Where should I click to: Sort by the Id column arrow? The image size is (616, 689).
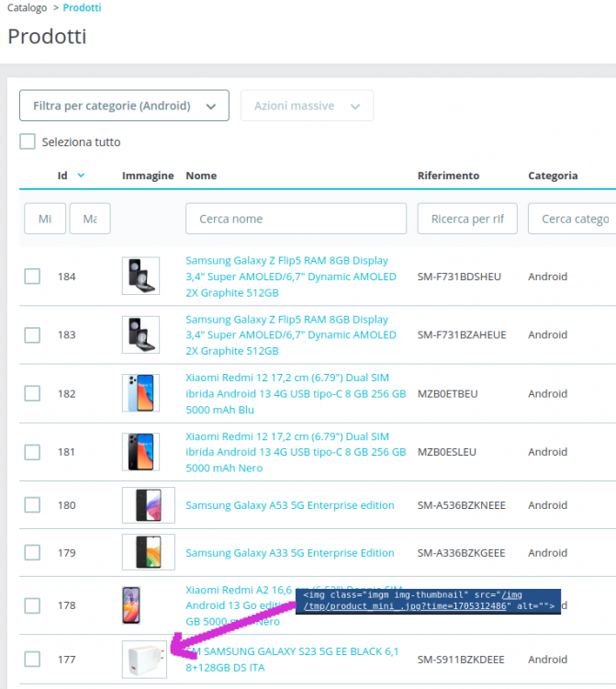coord(81,175)
